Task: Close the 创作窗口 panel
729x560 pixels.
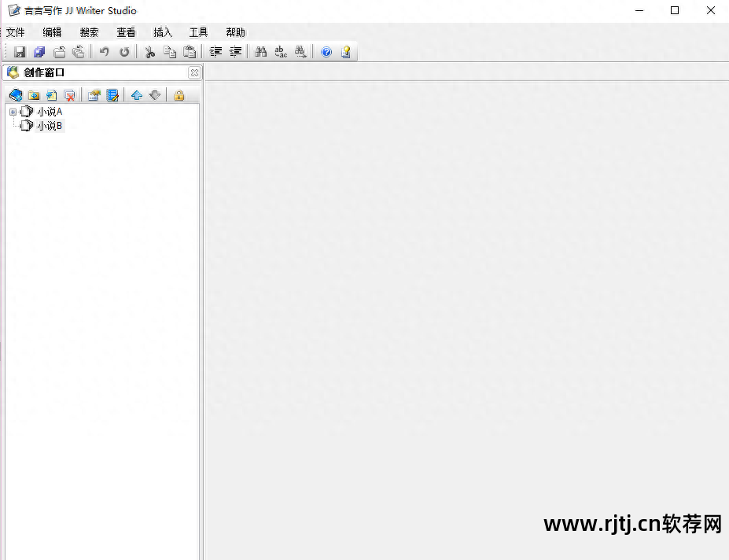Action: (194, 72)
